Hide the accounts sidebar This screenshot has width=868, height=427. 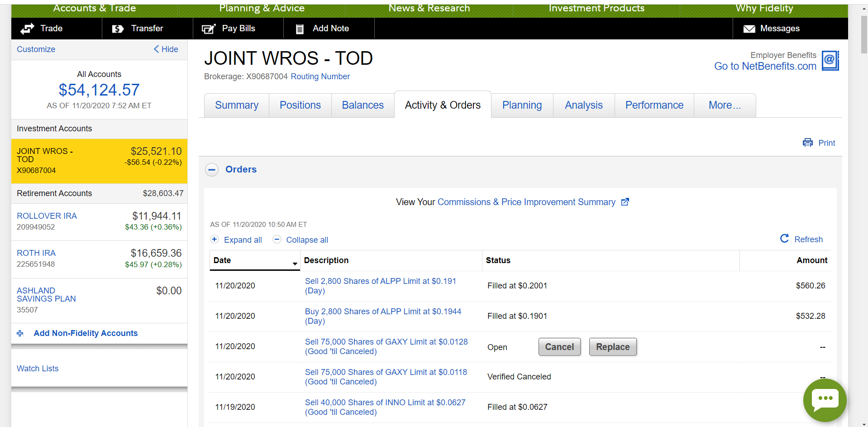[166, 49]
